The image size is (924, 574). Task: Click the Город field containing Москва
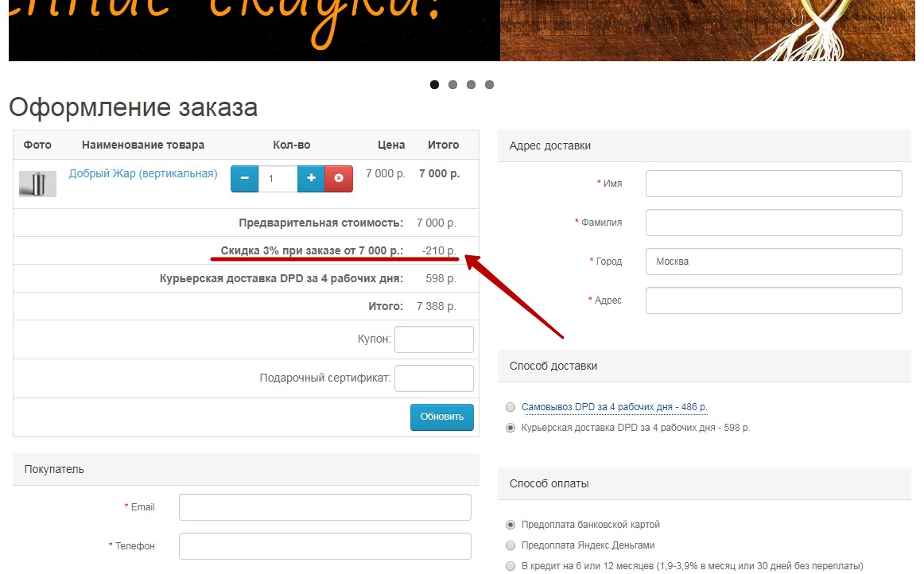773,262
